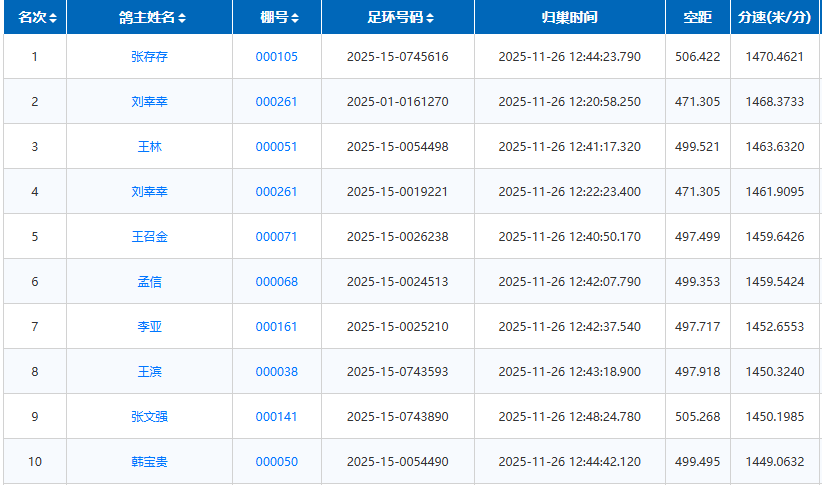This screenshot has width=822, height=485.
Task: Open owner link 张存存
Action: point(149,57)
